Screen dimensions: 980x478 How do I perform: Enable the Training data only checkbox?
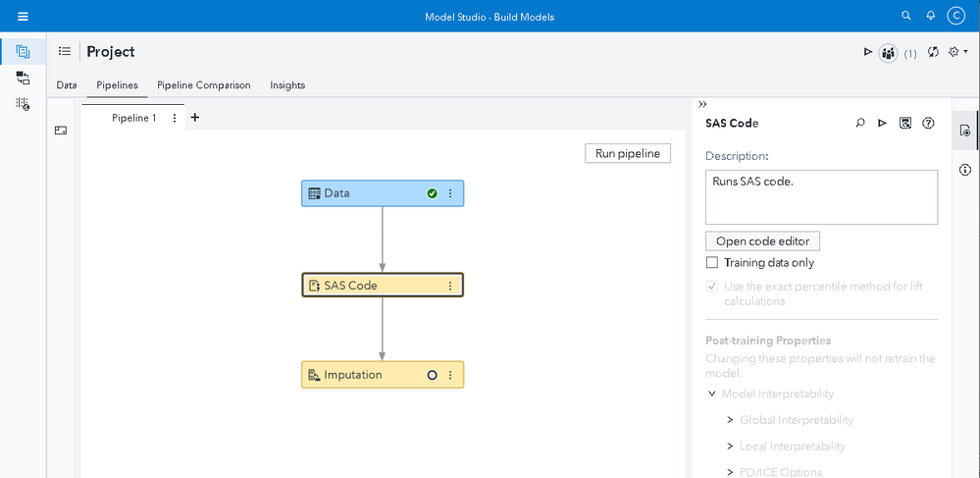[x=712, y=263]
